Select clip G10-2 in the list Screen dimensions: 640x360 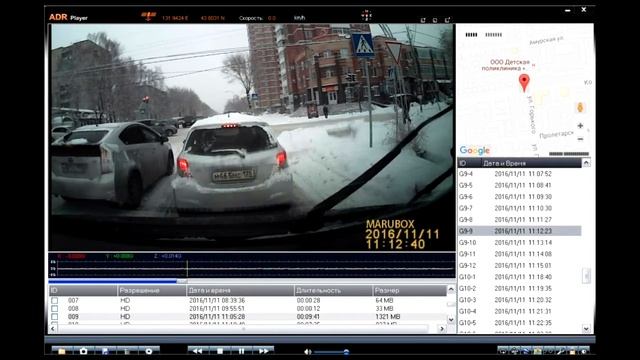point(520,288)
